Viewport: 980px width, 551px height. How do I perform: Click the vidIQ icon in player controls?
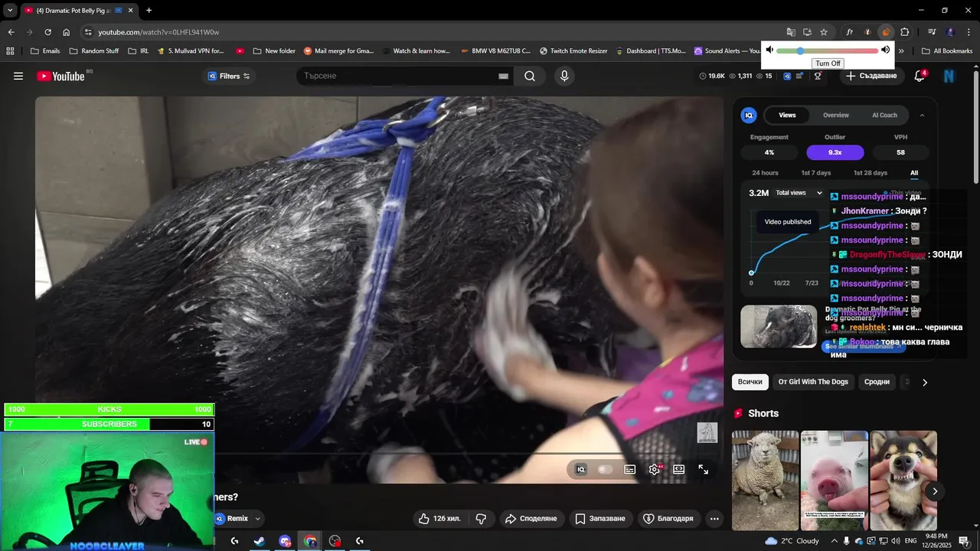tap(580, 469)
